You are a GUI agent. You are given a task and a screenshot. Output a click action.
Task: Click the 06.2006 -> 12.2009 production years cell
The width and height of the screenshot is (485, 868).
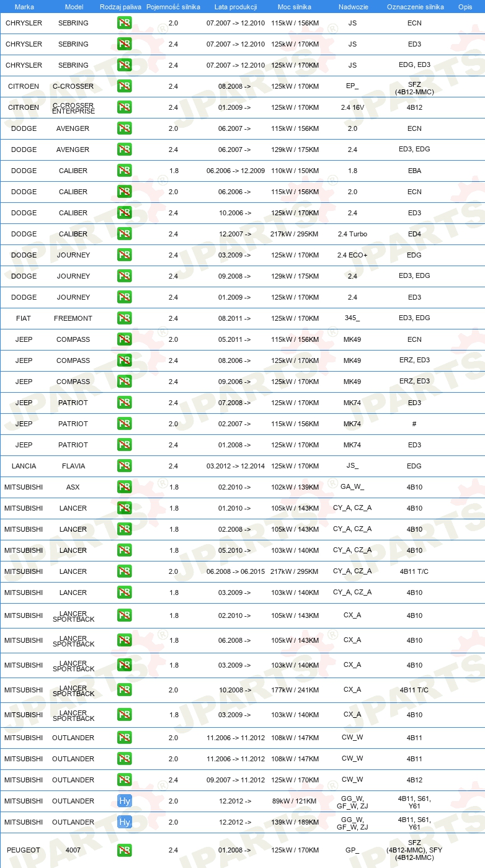[x=236, y=171]
